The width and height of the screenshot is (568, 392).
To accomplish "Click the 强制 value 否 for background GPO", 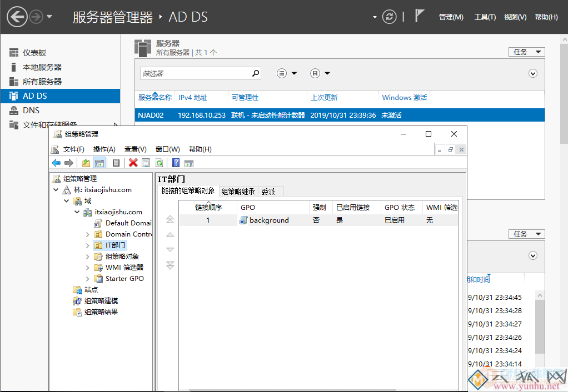I will [317, 220].
